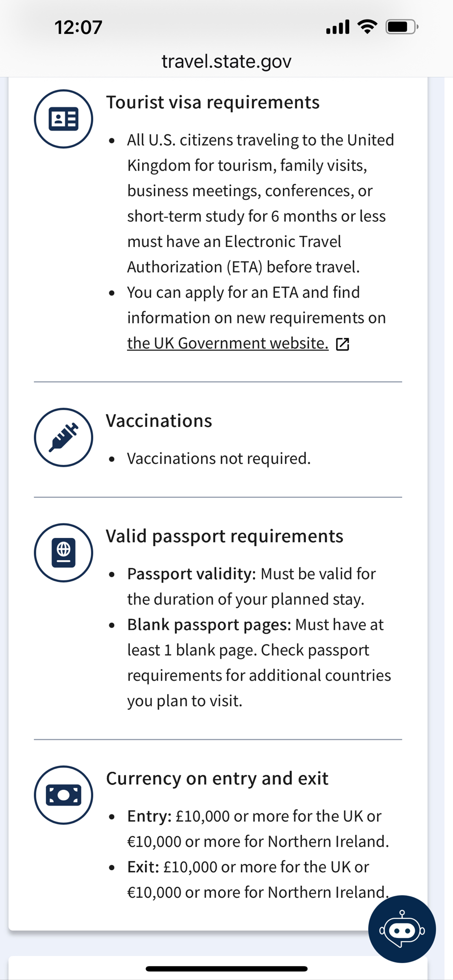Tap the Wi-Fi status icon

click(x=367, y=26)
